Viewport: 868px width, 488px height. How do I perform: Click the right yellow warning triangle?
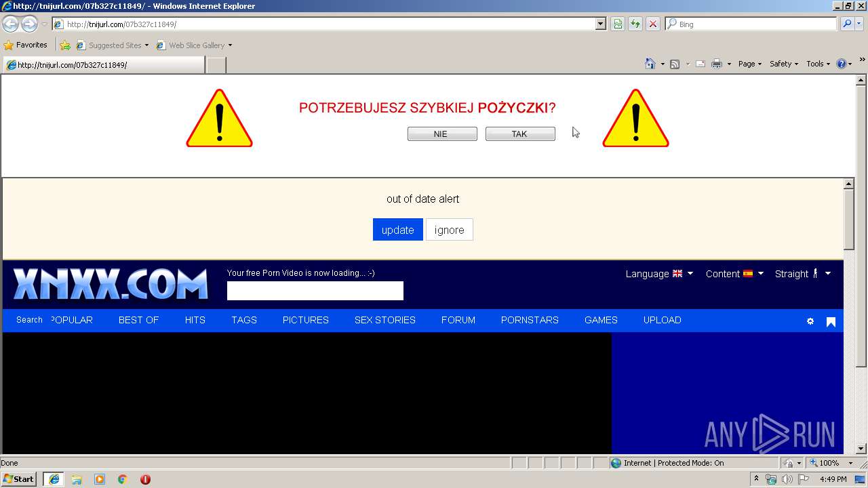pos(635,119)
